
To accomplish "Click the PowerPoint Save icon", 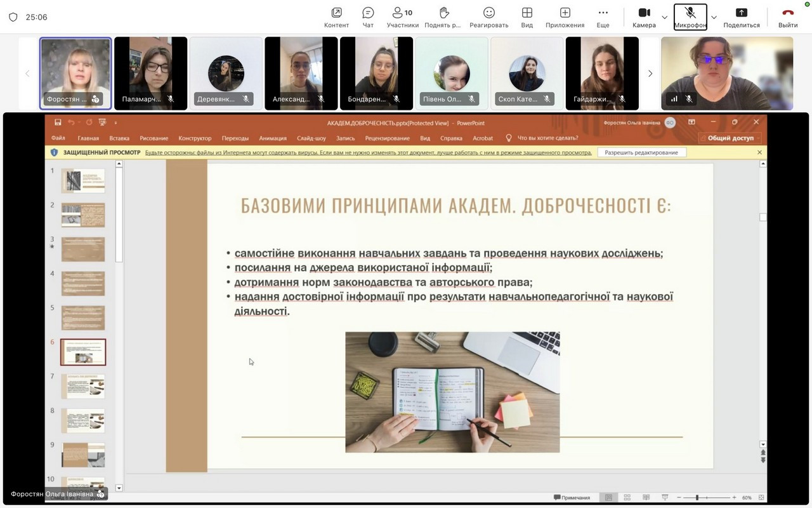I will 58,123.
